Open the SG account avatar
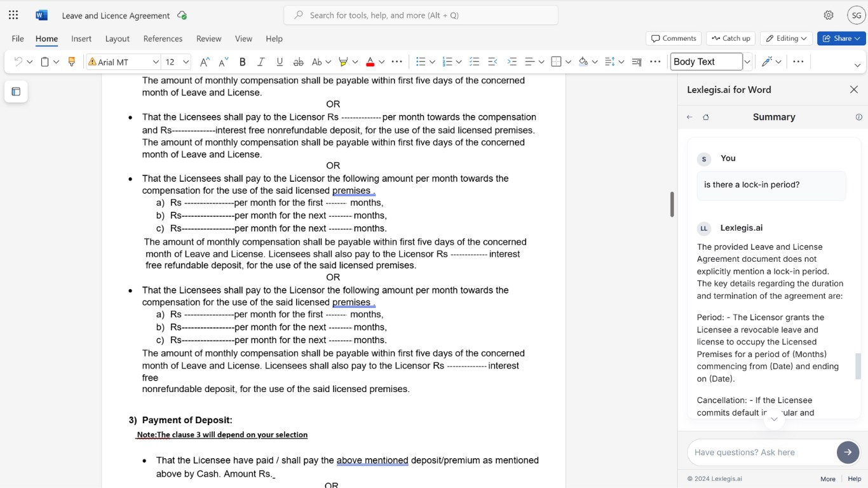This screenshot has width=868, height=488. click(857, 15)
